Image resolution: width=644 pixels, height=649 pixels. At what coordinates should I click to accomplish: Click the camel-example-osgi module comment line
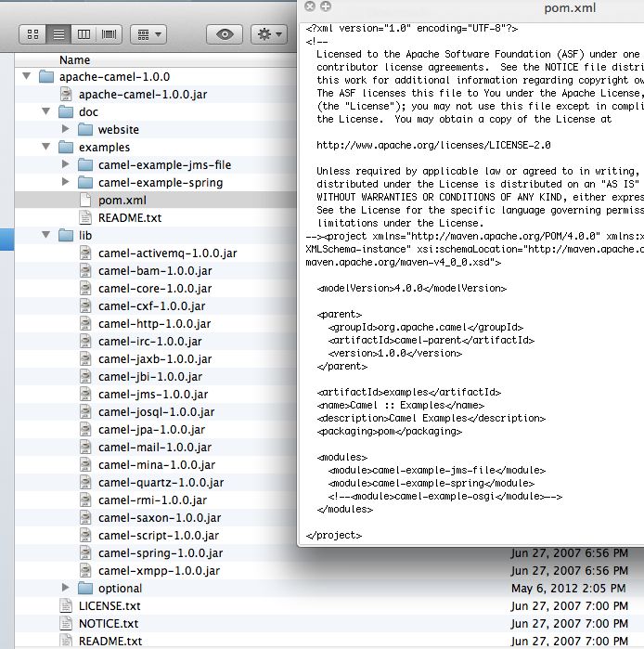click(x=445, y=497)
